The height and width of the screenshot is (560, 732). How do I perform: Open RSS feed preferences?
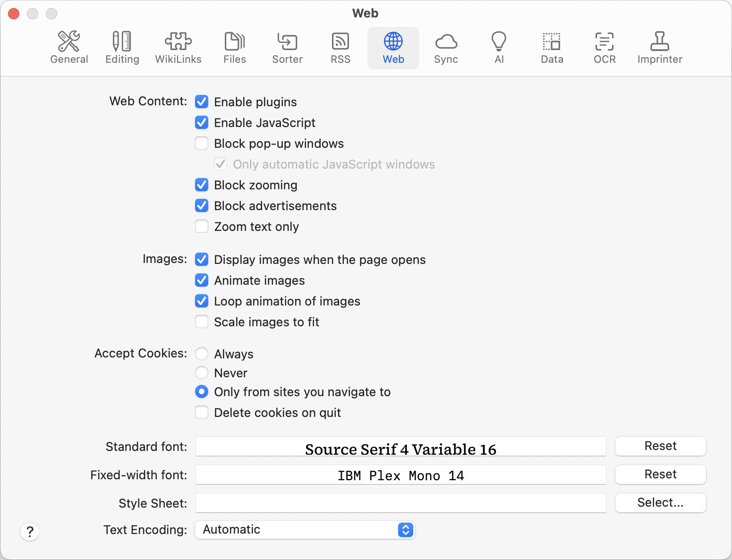coord(340,48)
